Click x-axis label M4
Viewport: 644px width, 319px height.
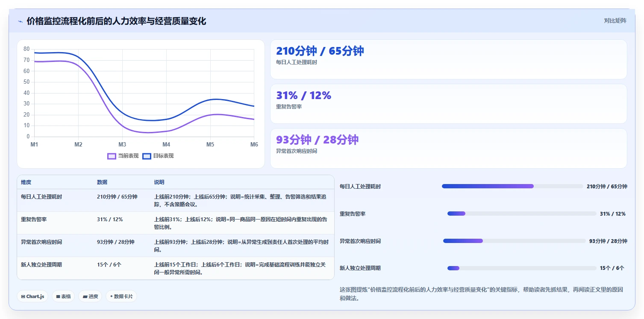[166, 145]
